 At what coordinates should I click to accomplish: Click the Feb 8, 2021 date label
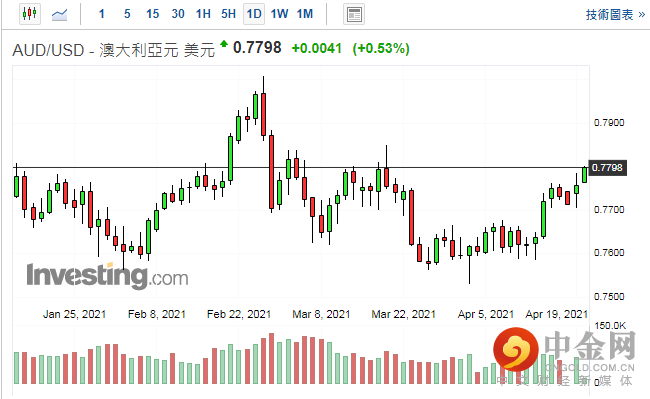157,314
